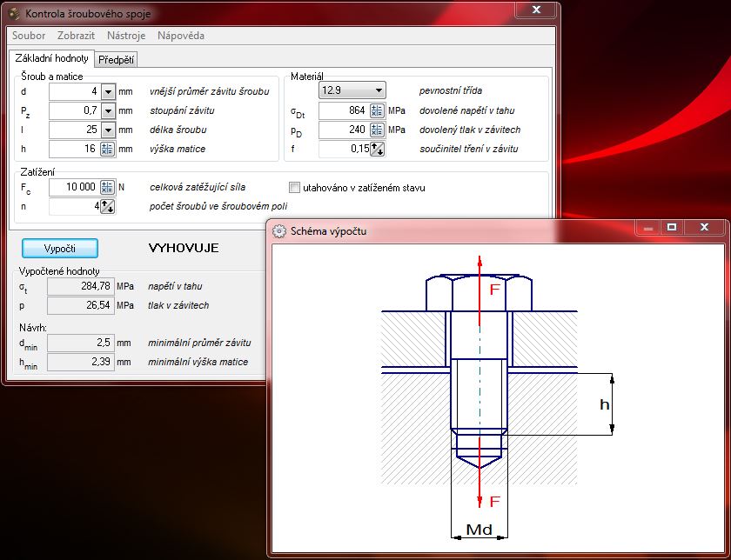Viewport: 731px width, 560px height.
Task: Click the gear icon in the Schéma výpočtu title bar
Action: pyautogui.click(x=279, y=231)
